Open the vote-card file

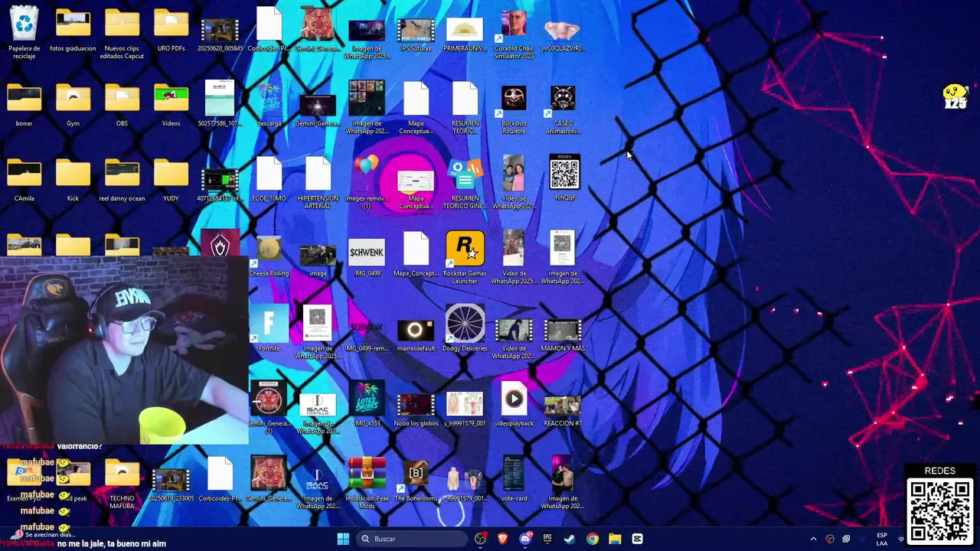tap(514, 481)
